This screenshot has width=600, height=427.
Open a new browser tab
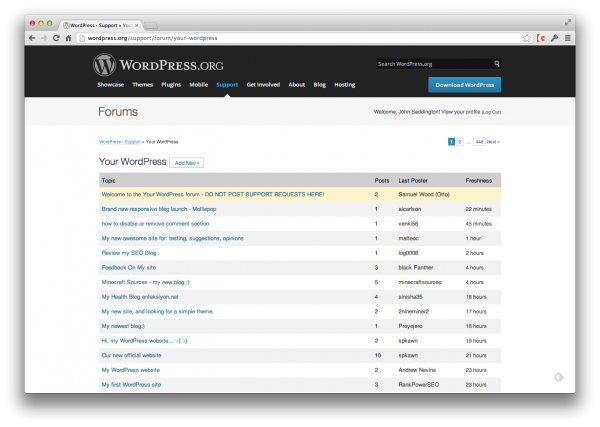click(x=151, y=26)
